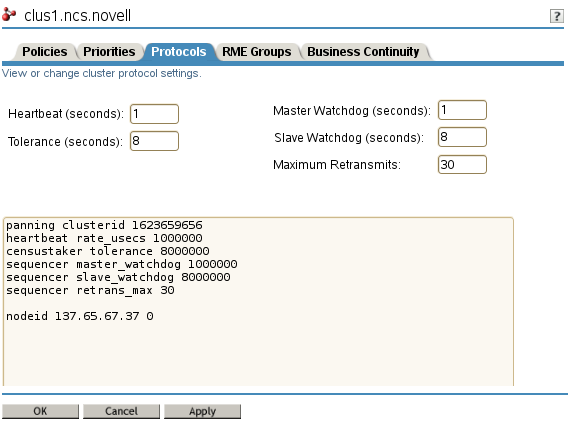Image resolution: width=568 pixels, height=424 pixels.
Task: Click the 'sequencer slave_watchdog 8000000' line
Action: [118, 277]
